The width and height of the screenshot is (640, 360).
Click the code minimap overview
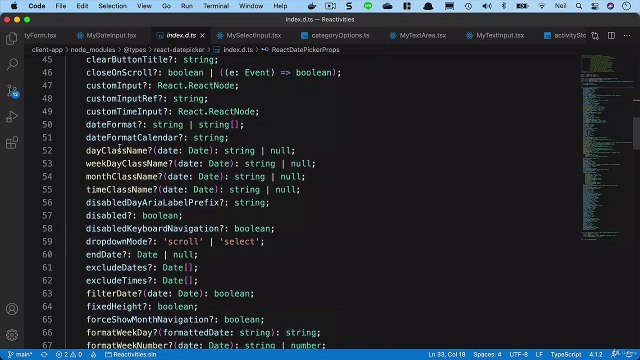607,147
